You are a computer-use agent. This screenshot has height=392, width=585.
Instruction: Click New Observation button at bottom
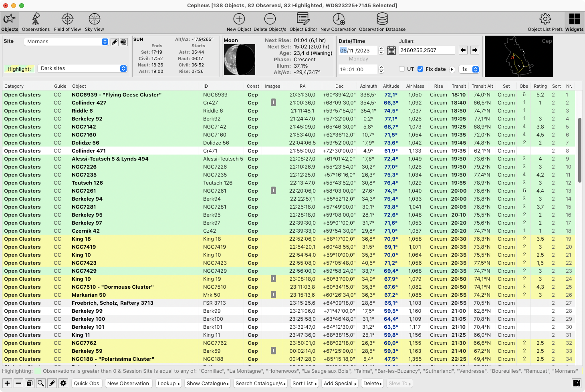[128, 383]
